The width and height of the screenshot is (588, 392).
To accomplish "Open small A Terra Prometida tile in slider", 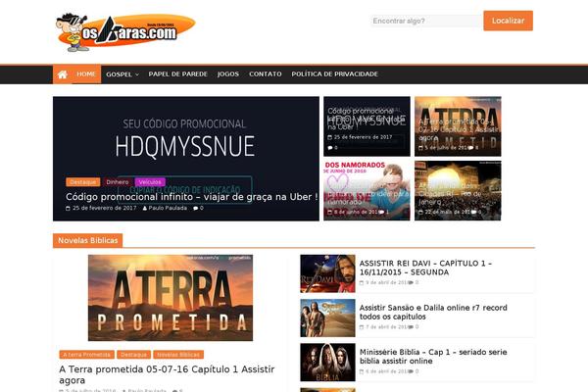I will coord(458,126).
